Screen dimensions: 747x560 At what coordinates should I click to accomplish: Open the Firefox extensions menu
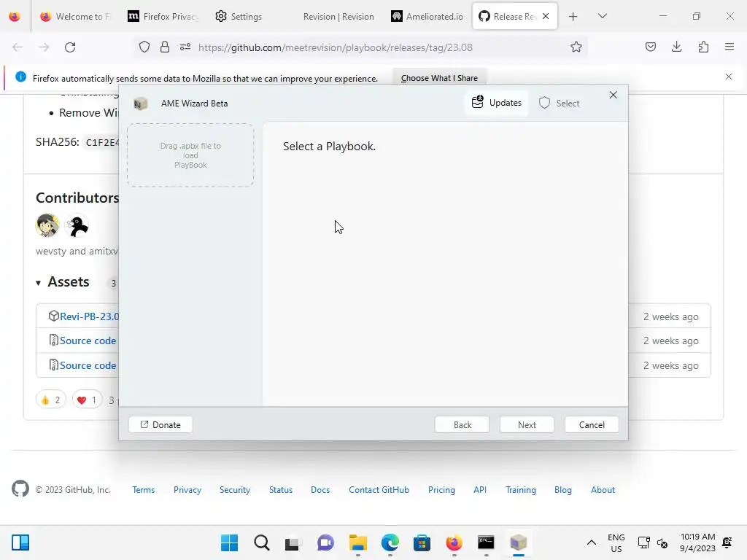703,47
